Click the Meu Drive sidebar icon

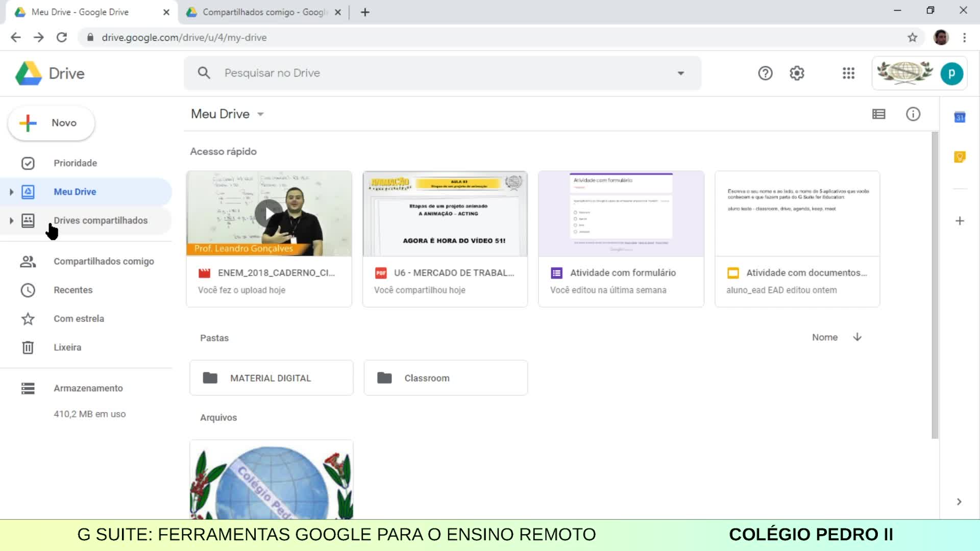(x=28, y=192)
